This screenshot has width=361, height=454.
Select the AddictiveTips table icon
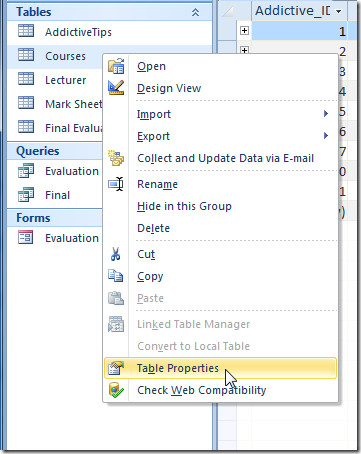(x=26, y=31)
